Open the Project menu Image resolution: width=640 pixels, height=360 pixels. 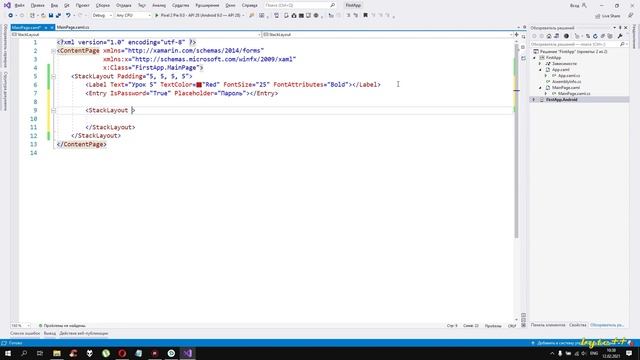click(82, 5)
